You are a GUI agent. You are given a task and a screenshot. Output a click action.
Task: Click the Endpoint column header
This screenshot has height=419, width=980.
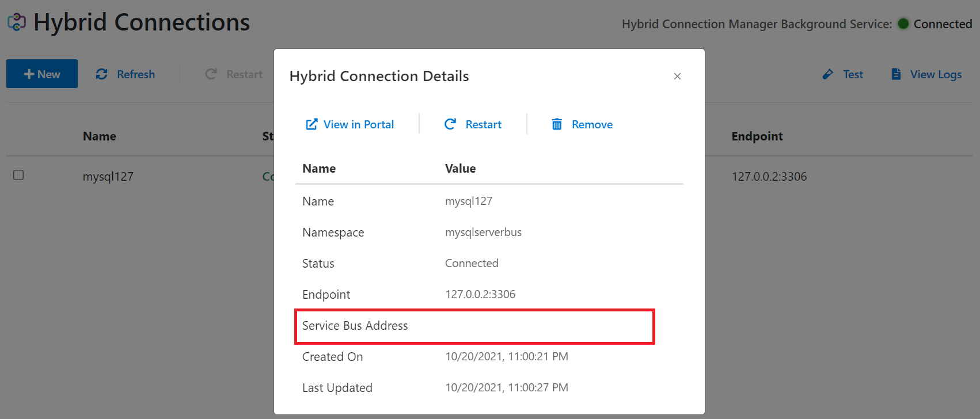(757, 136)
